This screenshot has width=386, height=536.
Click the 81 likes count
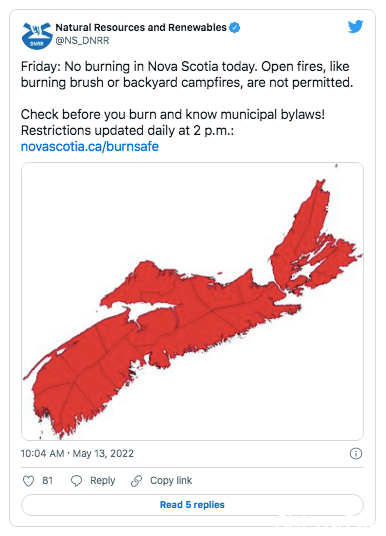click(x=48, y=481)
